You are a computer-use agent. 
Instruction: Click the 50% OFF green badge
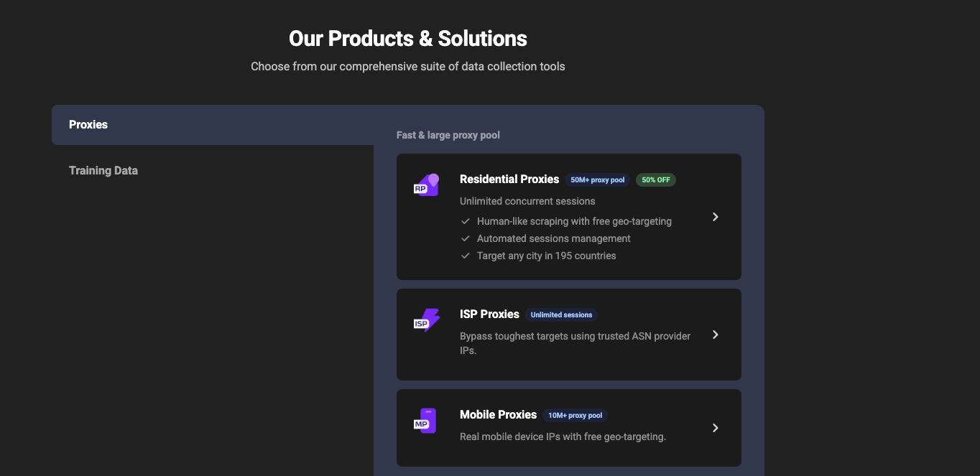[x=656, y=180]
